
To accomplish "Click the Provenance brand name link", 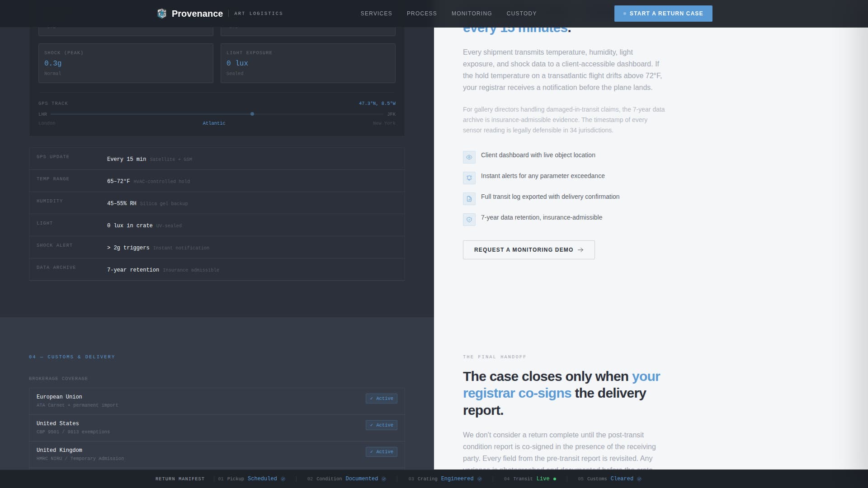I will (197, 14).
